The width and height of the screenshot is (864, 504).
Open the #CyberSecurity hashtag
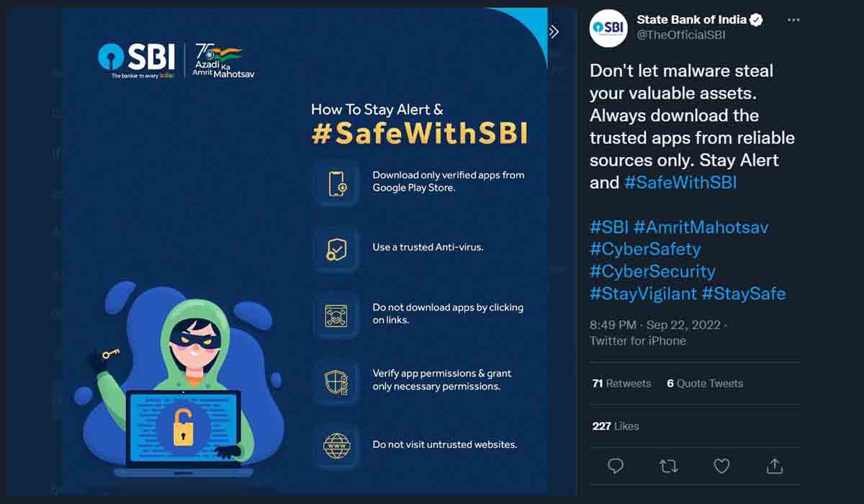click(652, 271)
